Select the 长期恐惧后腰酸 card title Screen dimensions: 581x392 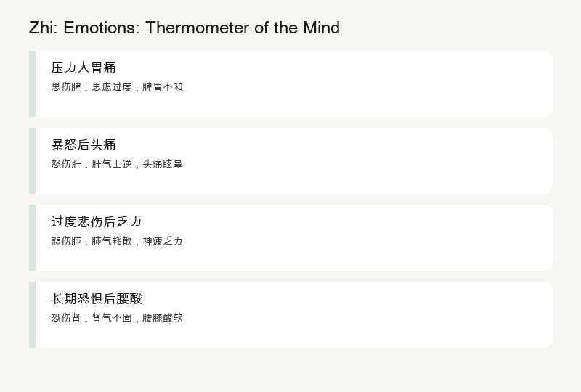click(97, 298)
